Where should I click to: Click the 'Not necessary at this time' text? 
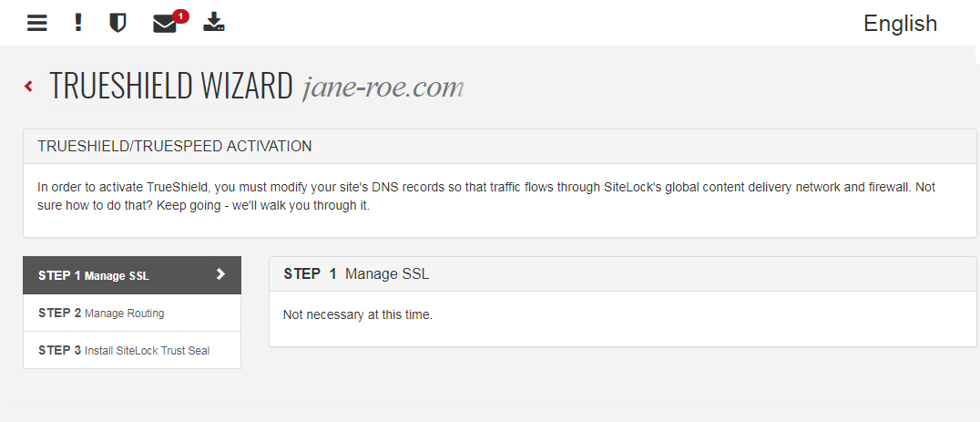pyautogui.click(x=358, y=314)
